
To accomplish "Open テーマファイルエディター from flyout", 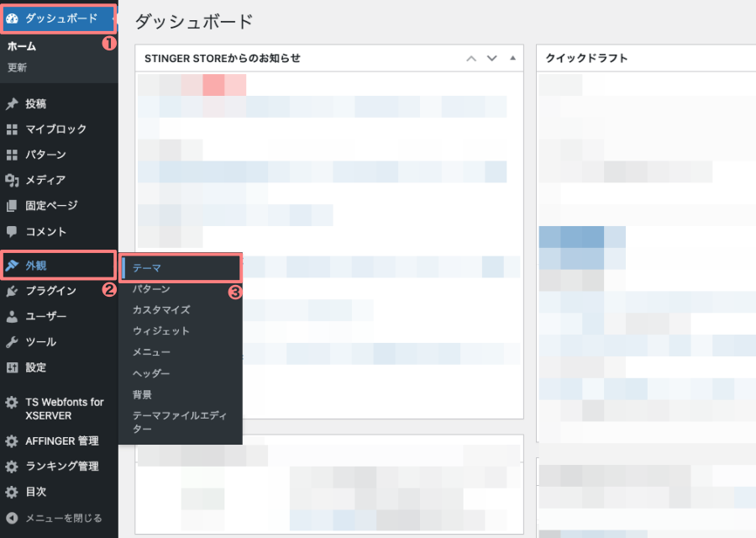I will 180,422.
